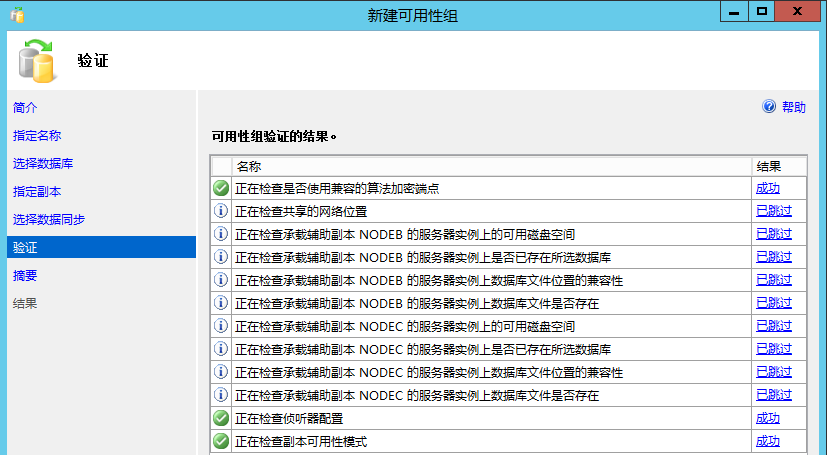This screenshot has height=455, width=827.
Task: Click info icon for NODEC 已存在所选数据库 row
Action: [221, 349]
